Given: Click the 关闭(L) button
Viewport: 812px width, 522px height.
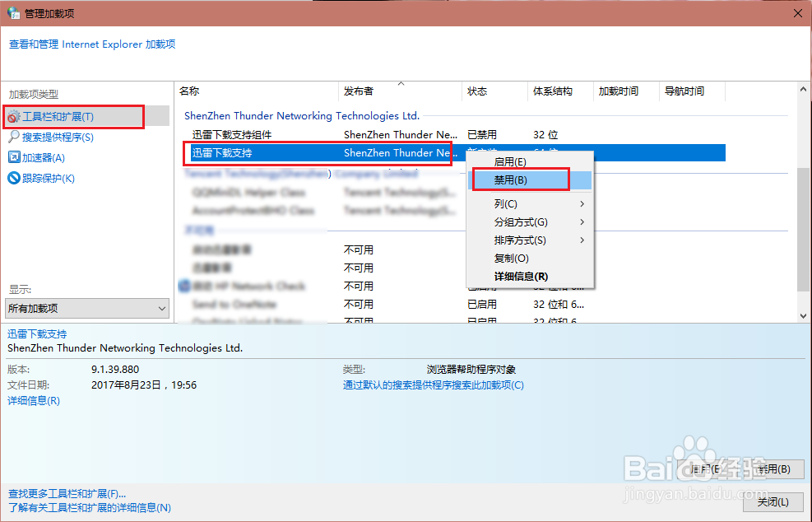Looking at the screenshot, I should pos(773,501).
